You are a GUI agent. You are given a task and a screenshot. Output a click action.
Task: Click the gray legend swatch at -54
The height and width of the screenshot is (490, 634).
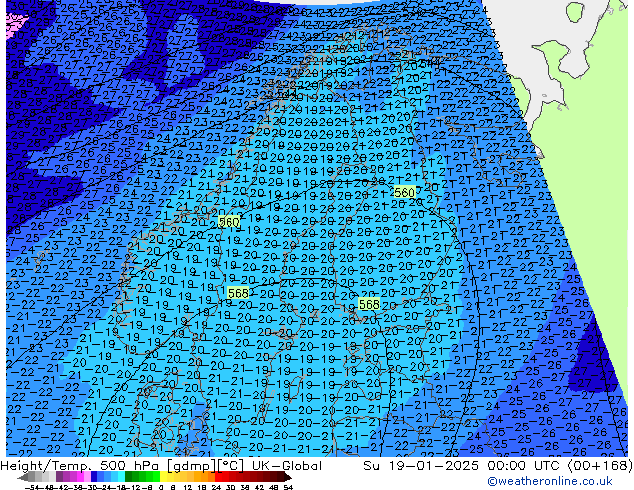point(32,476)
